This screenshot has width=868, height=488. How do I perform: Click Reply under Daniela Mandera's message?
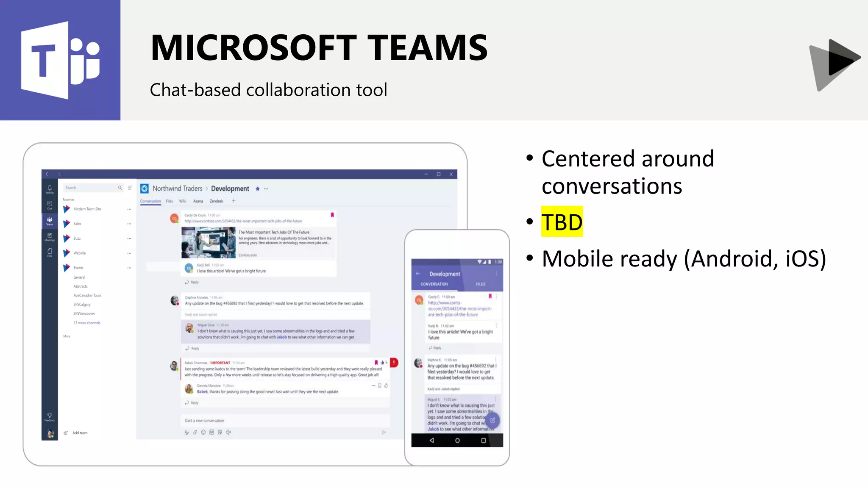click(192, 403)
